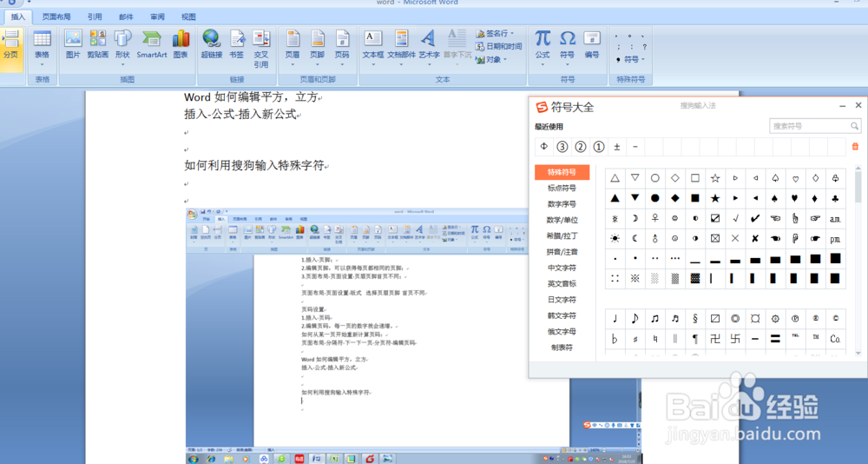The width and height of the screenshot is (868, 464).
Task: Select 数字序号 category
Action: (x=562, y=204)
